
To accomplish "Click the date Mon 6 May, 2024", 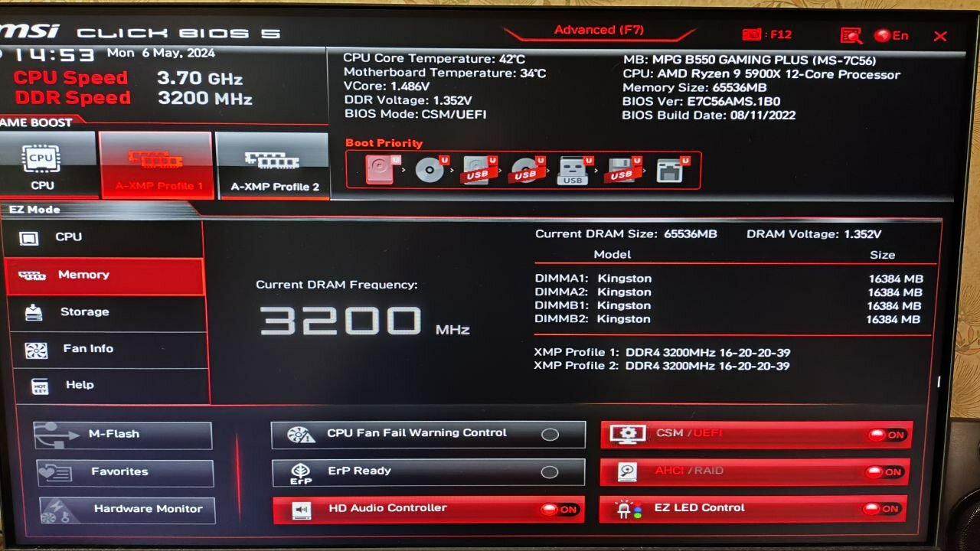I will [161, 54].
